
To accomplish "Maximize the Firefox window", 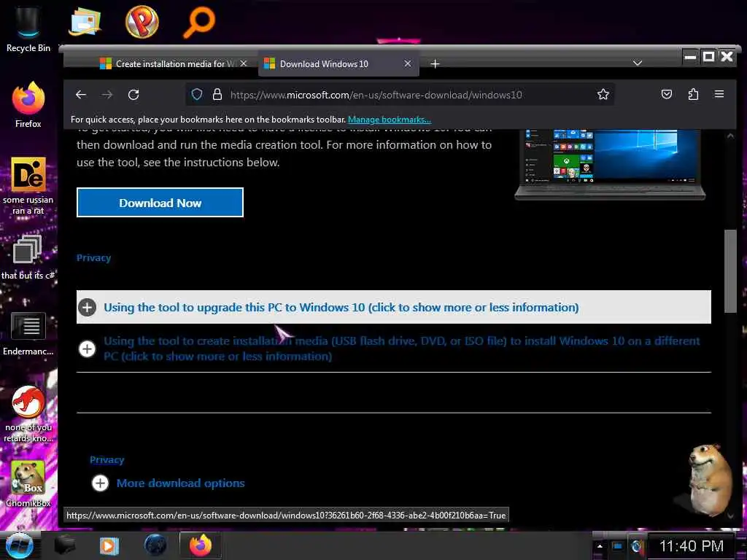I will click(708, 57).
